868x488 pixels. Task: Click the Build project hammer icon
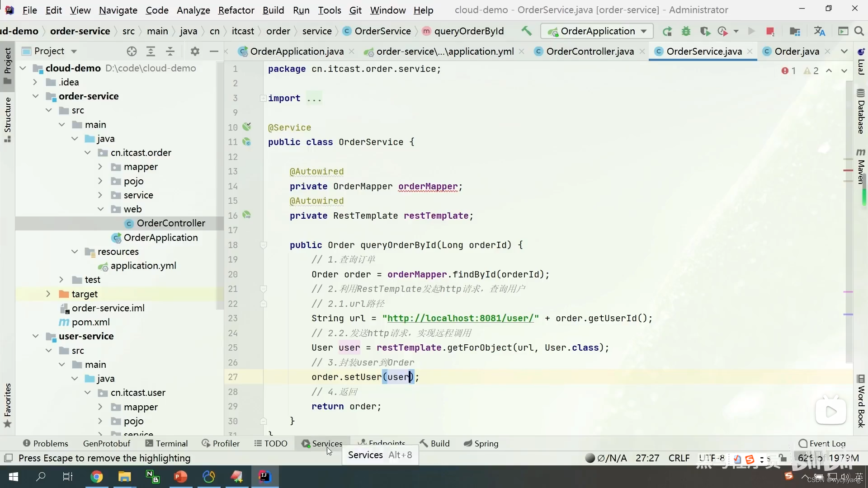pos(526,31)
